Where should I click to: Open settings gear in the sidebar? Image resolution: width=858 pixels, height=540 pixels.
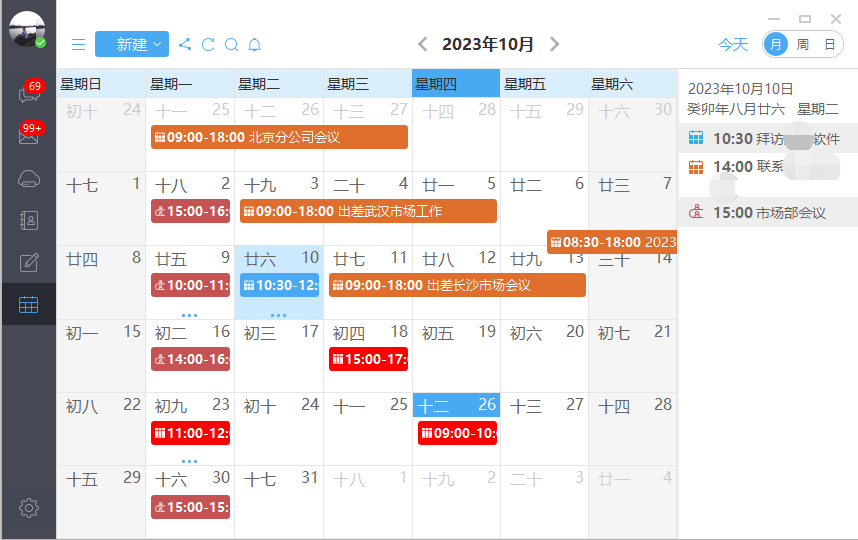pos(28,508)
